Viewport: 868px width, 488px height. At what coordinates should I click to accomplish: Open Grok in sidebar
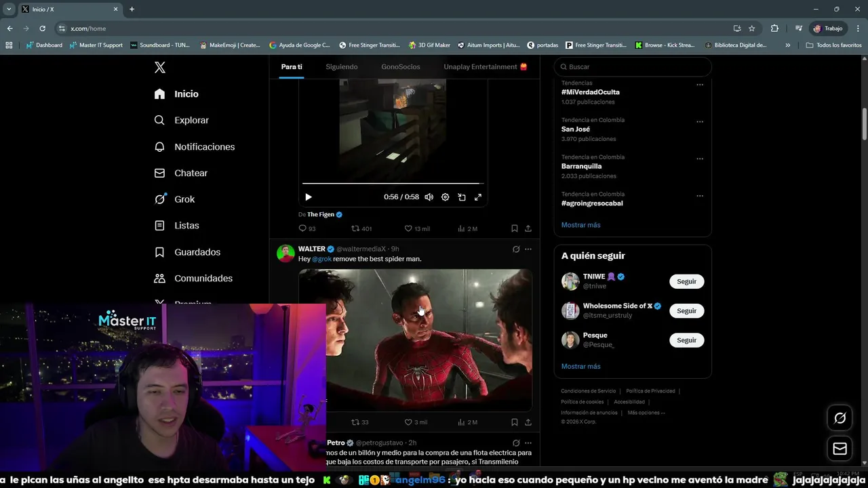(x=174, y=199)
